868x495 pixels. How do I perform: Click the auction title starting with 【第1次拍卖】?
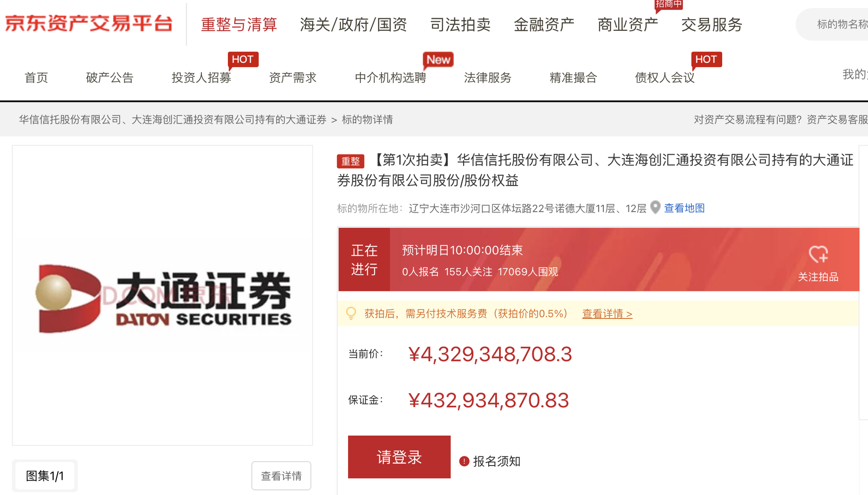(x=595, y=170)
